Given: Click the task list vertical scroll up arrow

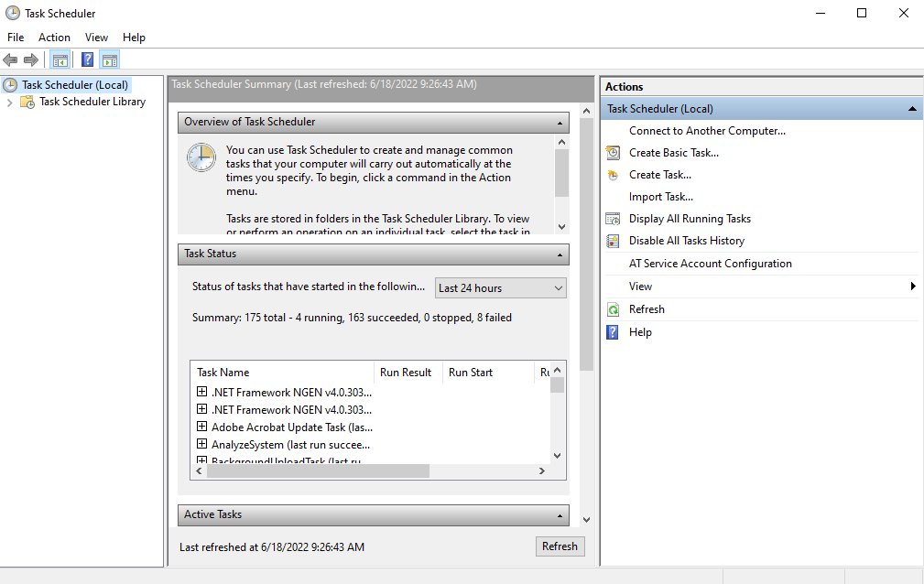Looking at the screenshot, I should [558, 370].
